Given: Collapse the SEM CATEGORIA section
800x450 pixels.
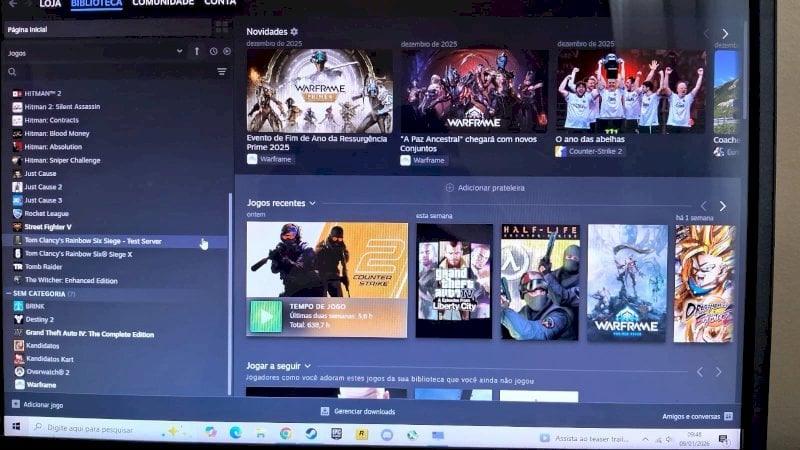Looking at the screenshot, I should pyautogui.click(x=9, y=294).
